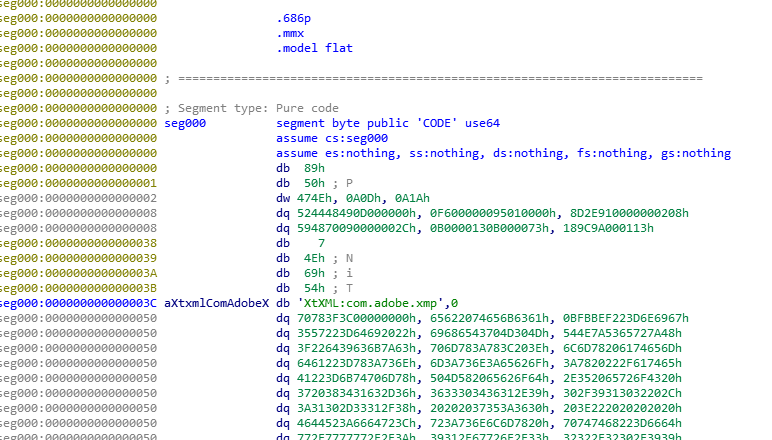772x440 pixels.
Task: Select qword 723A736E6C6D7820h
Action: (489, 424)
